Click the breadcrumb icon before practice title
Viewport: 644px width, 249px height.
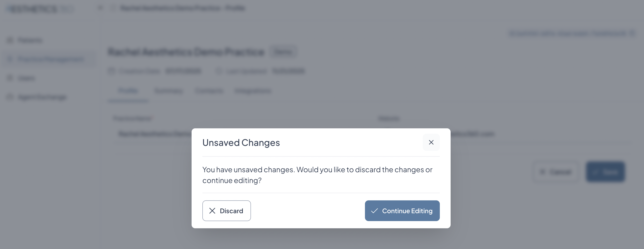113,8
